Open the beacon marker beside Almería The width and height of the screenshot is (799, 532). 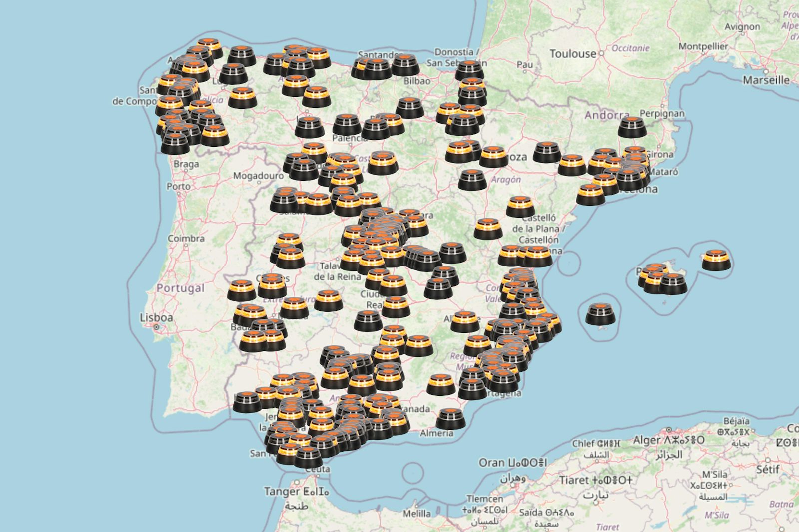coord(450,419)
